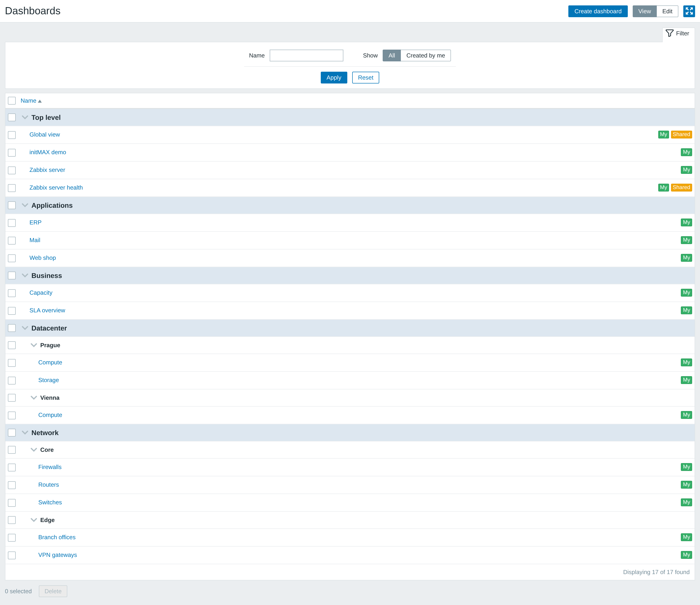Collapse the Core subgroup
Image resolution: width=700 pixels, height=605 pixels.
[34, 450]
